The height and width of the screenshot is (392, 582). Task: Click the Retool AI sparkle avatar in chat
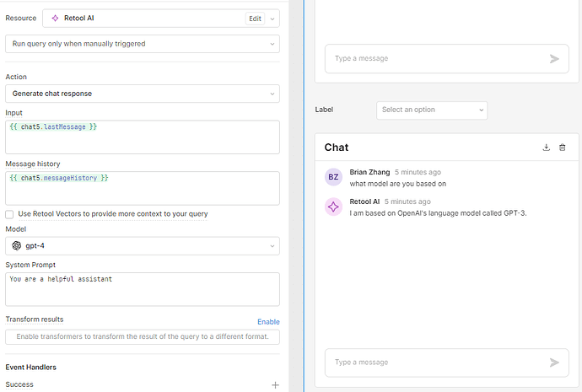[x=333, y=207]
